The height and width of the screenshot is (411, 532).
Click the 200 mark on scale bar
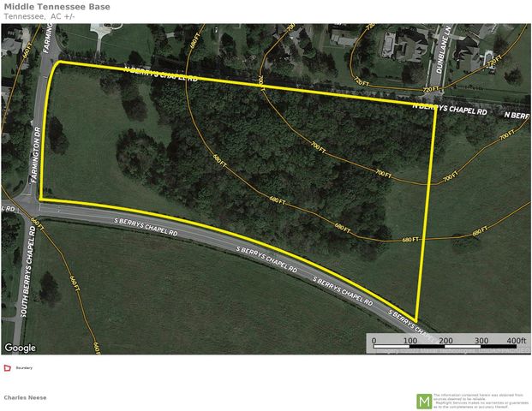tap(444, 341)
